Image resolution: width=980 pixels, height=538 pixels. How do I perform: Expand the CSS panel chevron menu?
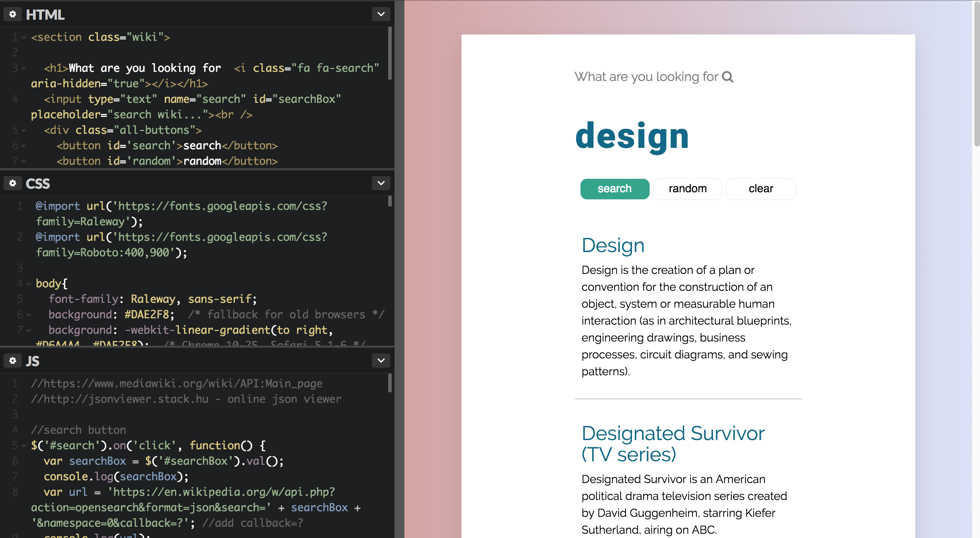click(381, 183)
